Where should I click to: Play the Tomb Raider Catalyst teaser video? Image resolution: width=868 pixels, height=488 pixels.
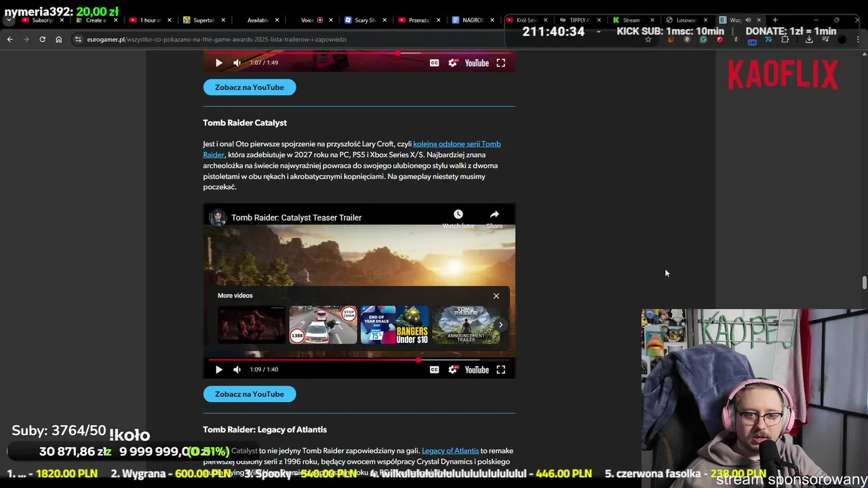click(218, 369)
